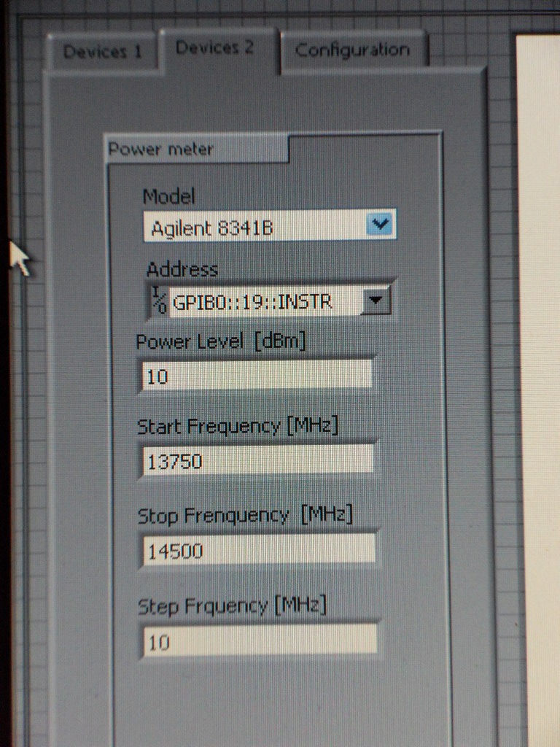The image size is (560, 747).
Task: Click the Start Frequency [MHz] label
Action: click(238, 426)
